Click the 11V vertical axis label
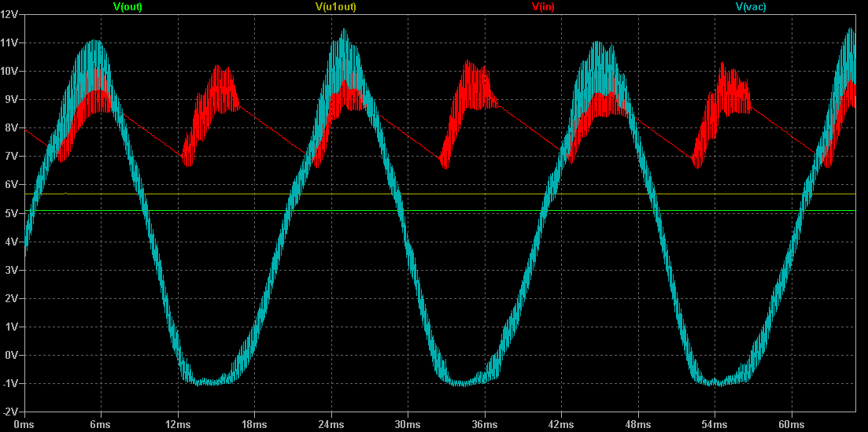Viewport: 868px width, 432px height. point(10,42)
